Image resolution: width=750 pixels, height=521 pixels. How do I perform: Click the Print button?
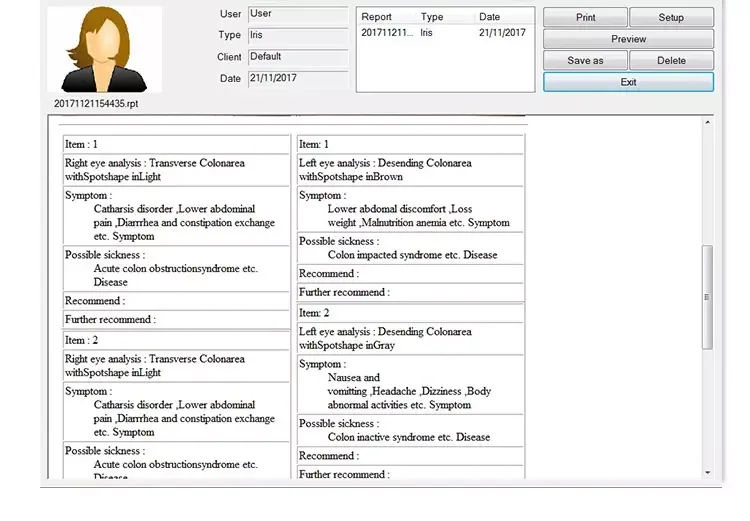(585, 18)
